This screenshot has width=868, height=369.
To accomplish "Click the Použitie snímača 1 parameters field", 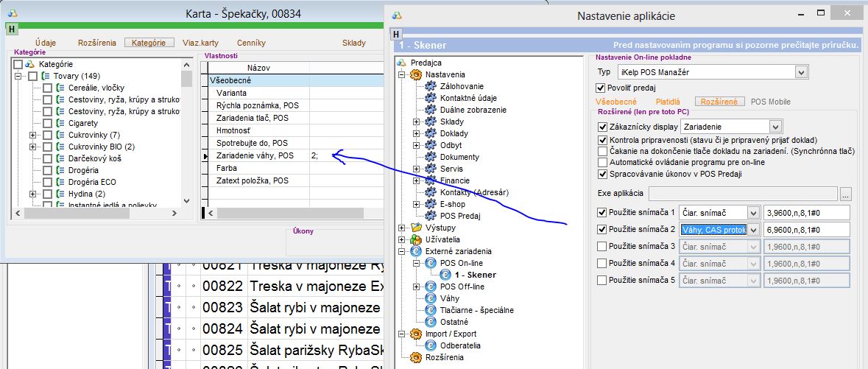I will [806, 213].
